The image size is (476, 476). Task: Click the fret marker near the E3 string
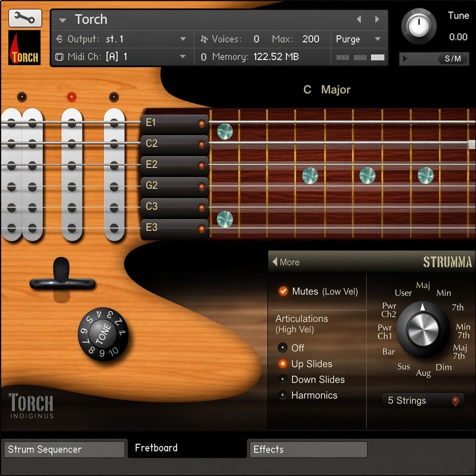pyautogui.click(x=225, y=219)
